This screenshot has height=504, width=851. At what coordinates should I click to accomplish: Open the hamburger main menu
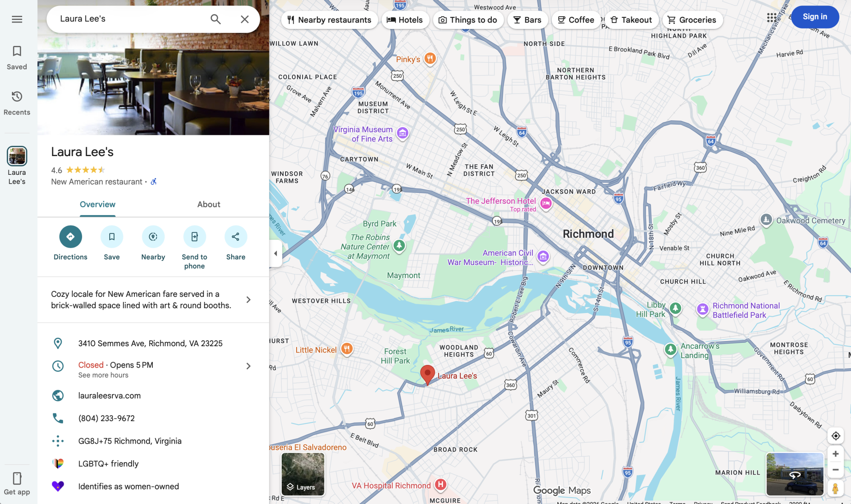tap(17, 19)
